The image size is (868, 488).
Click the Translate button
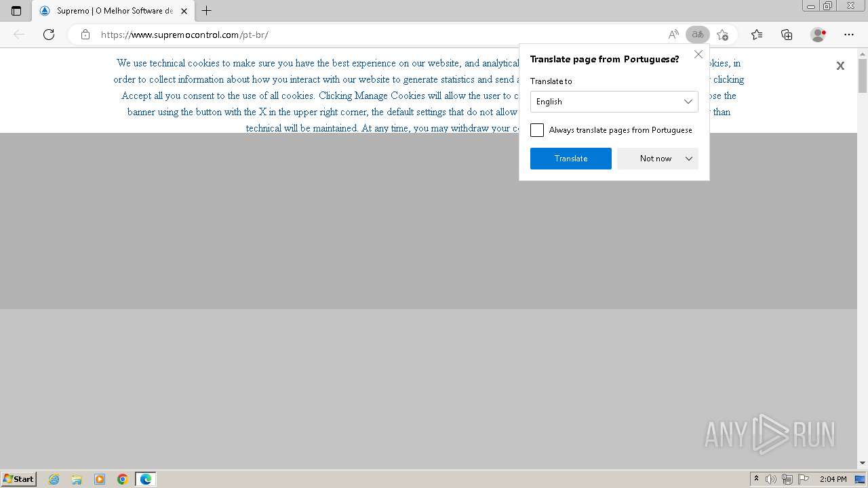571,159
